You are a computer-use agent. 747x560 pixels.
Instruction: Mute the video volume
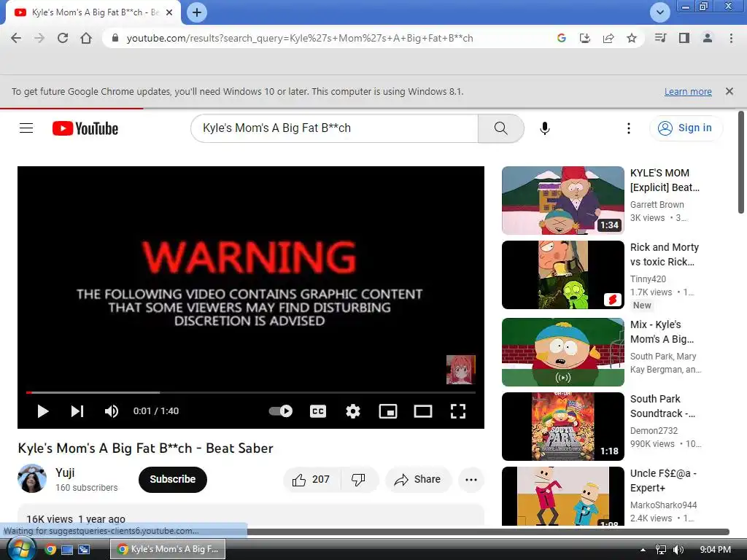click(x=112, y=411)
